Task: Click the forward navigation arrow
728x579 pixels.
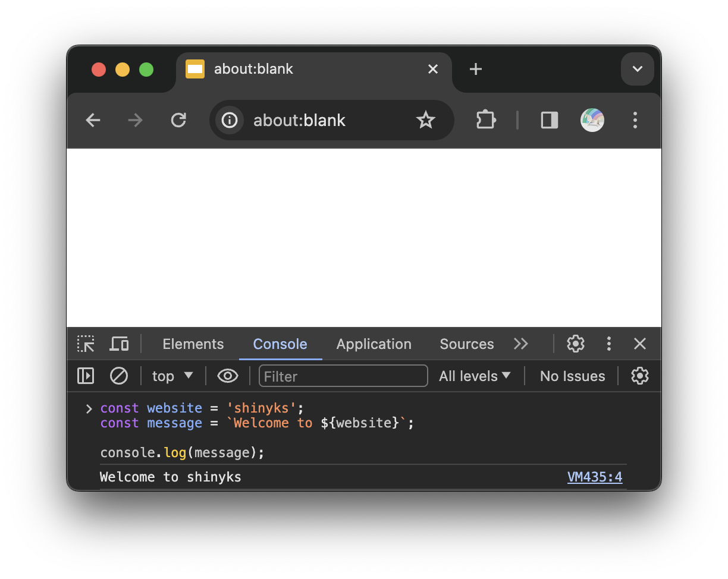Action: (136, 121)
